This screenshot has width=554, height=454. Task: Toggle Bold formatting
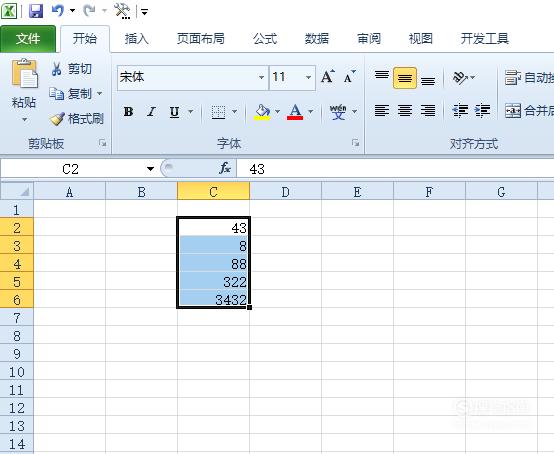[129, 112]
